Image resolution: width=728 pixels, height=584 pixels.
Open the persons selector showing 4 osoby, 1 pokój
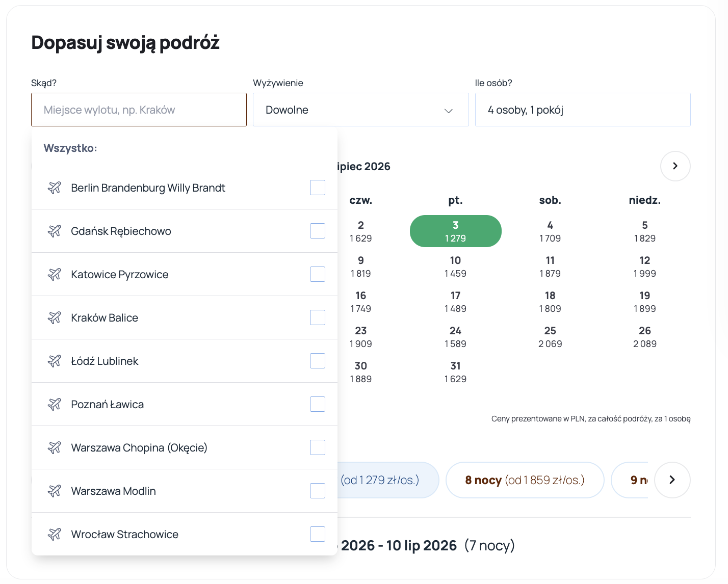point(582,110)
